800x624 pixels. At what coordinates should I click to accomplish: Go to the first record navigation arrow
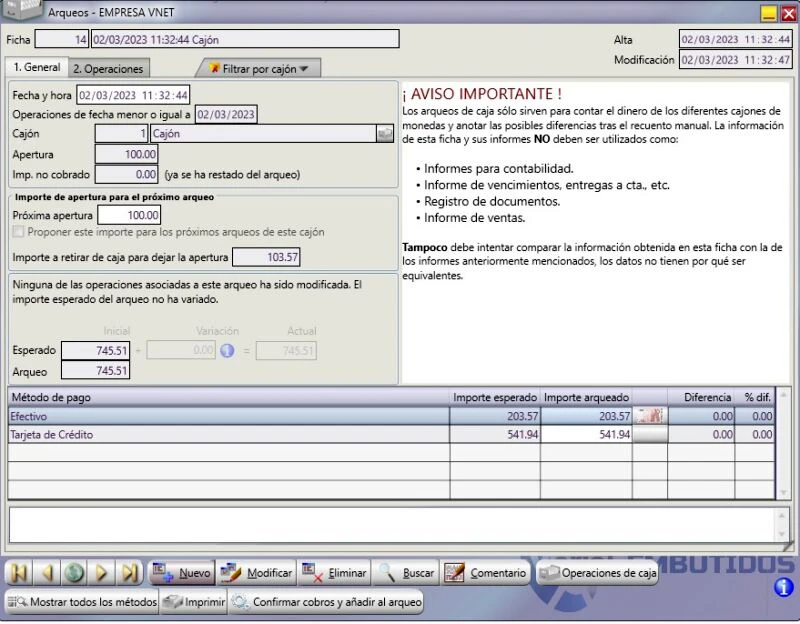(x=19, y=573)
